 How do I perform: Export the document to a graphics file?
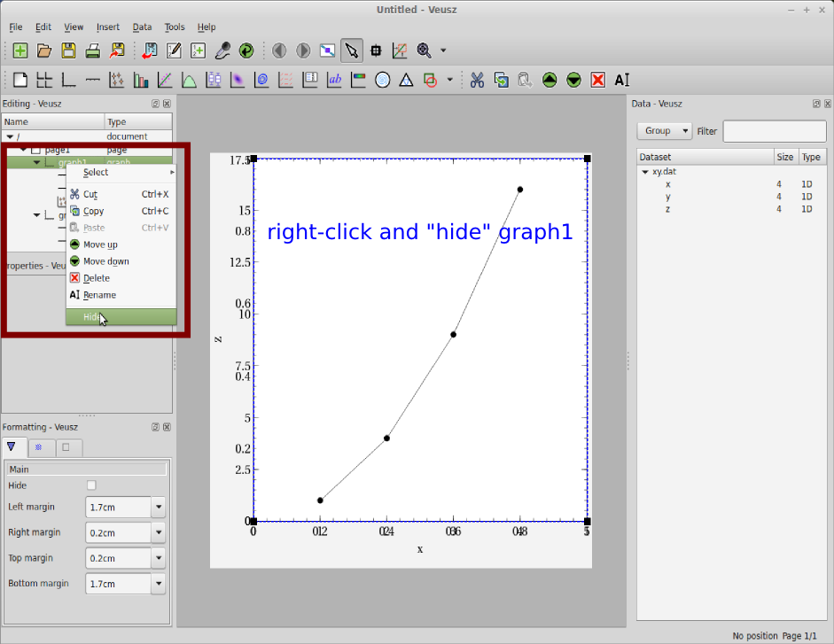pyautogui.click(x=117, y=50)
